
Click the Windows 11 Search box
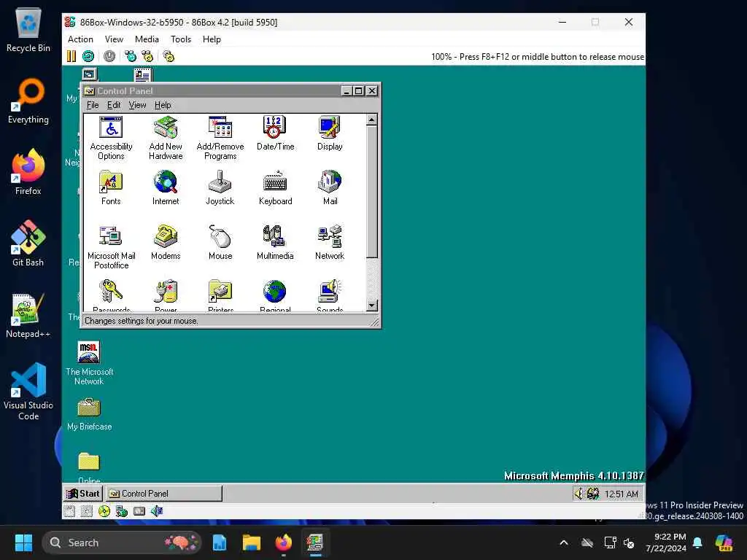coord(122,542)
